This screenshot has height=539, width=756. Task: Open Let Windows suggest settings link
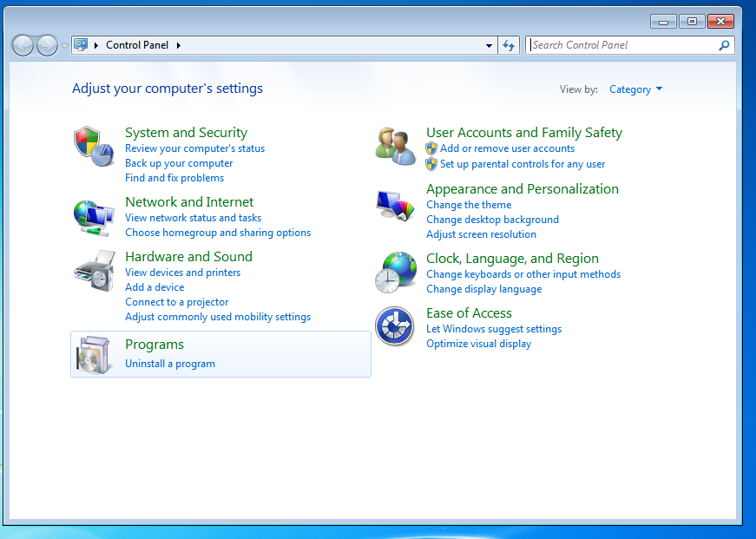click(x=494, y=329)
